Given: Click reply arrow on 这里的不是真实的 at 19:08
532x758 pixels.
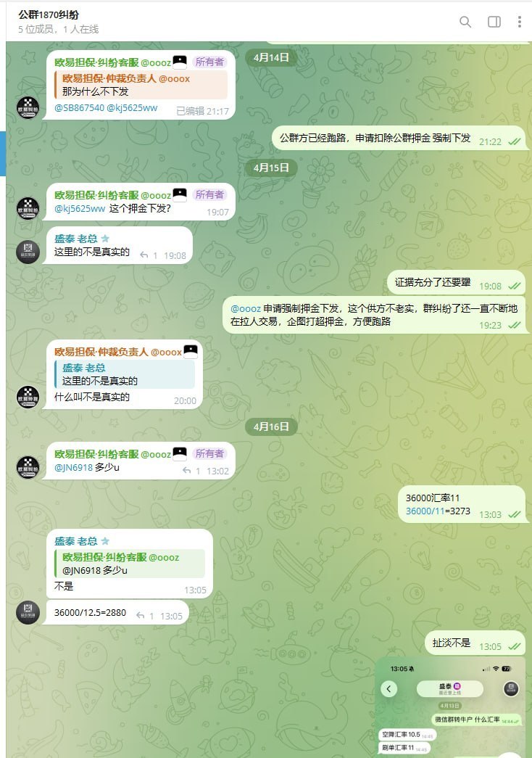Looking at the screenshot, I should (144, 255).
